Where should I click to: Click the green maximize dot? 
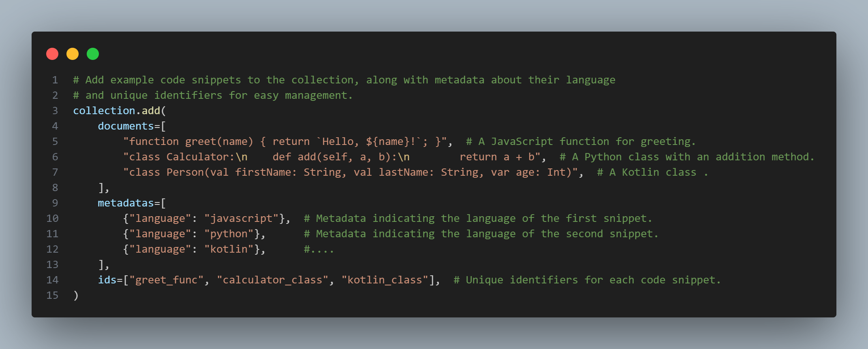tap(93, 54)
